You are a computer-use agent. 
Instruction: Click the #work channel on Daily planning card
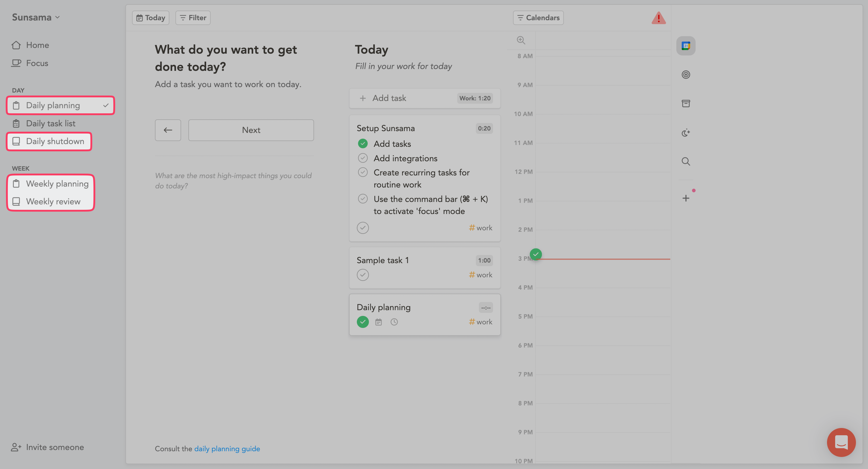(480, 322)
